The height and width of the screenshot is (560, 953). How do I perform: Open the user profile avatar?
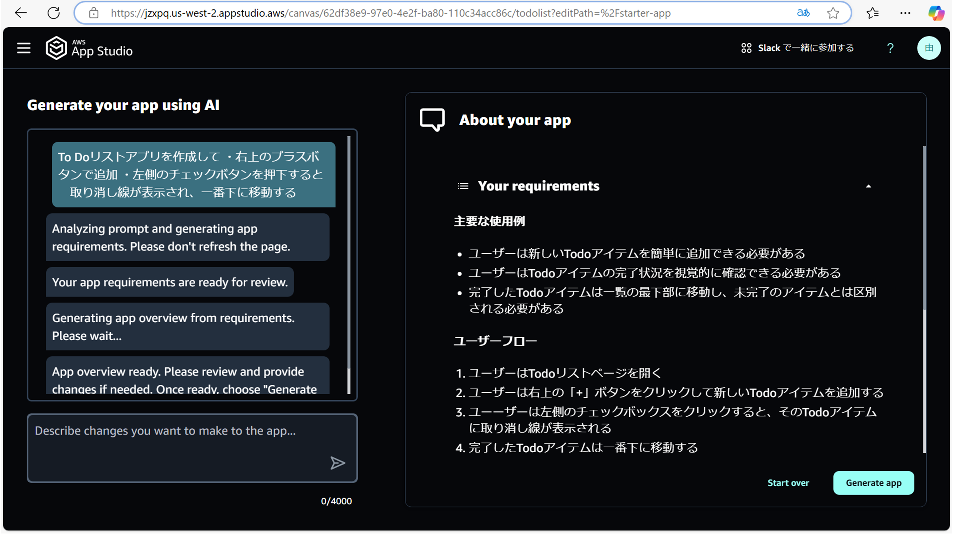929,48
